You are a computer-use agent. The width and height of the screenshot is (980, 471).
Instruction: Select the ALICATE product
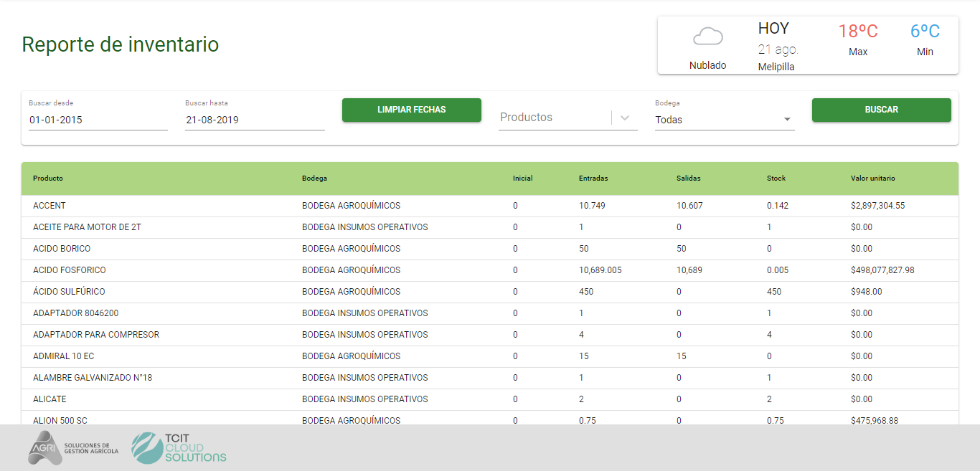point(50,399)
